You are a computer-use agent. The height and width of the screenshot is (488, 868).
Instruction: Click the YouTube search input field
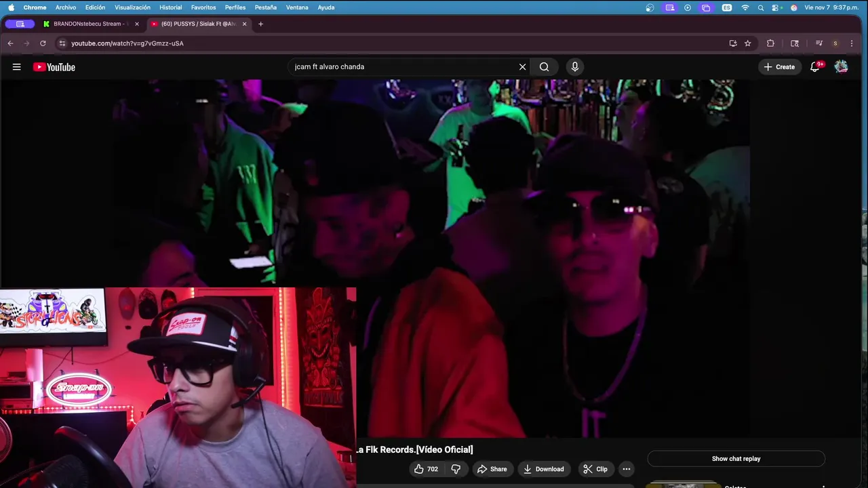coord(403,66)
